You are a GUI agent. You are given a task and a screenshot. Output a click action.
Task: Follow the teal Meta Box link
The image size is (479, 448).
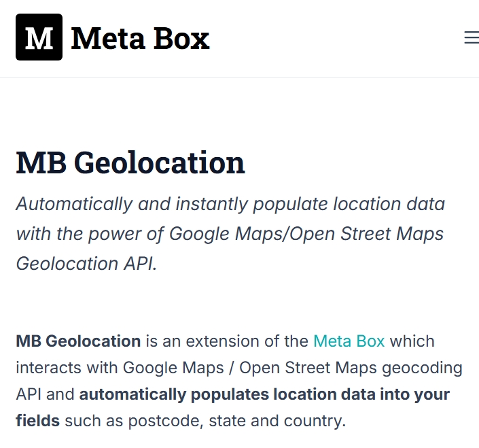(x=349, y=341)
